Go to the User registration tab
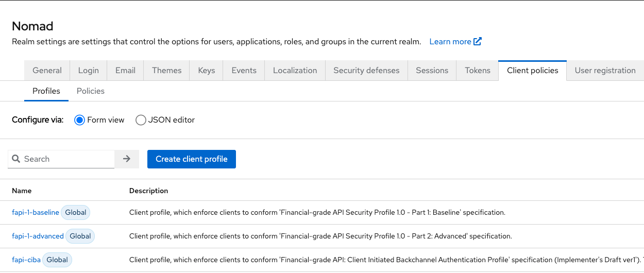The width and height of the screenshot is (644, 273). 605,71
